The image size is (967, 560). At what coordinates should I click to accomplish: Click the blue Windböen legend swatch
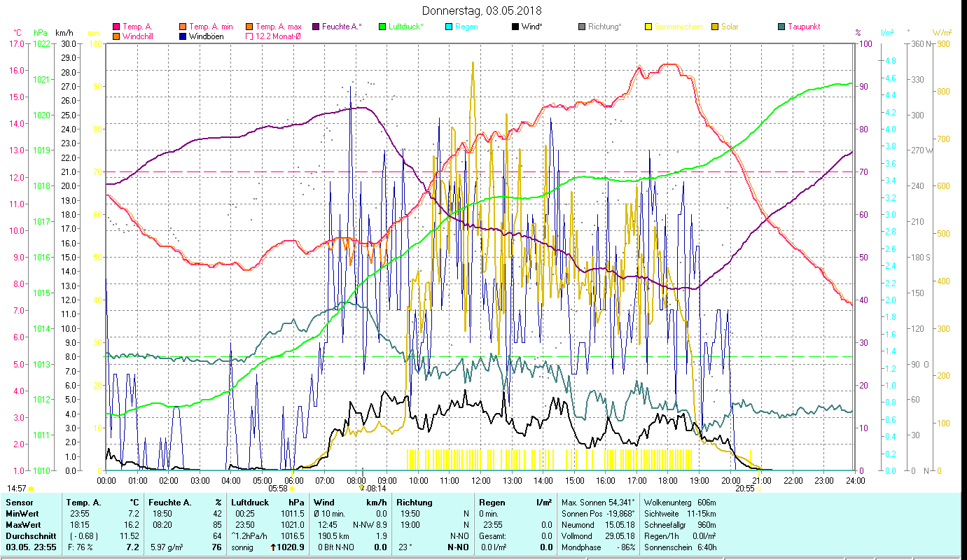click(183, 36)
